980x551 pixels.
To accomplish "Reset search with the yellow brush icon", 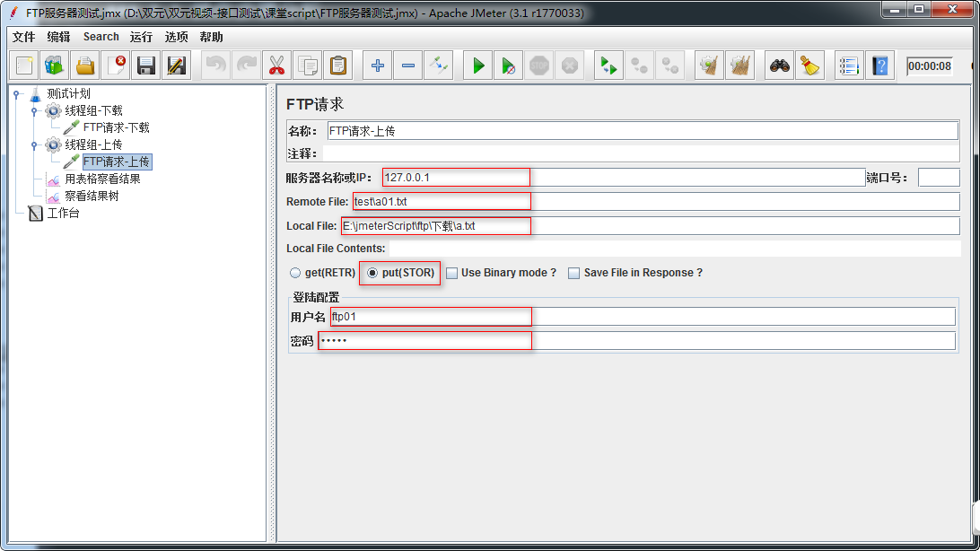I will (x=810, y=66).
